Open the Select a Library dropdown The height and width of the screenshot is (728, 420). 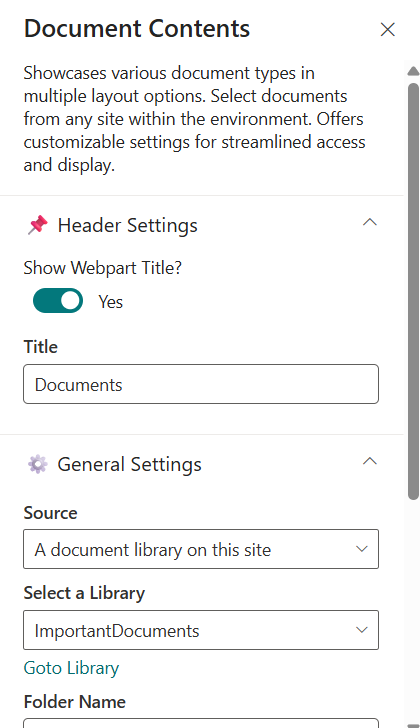[201, 630]
